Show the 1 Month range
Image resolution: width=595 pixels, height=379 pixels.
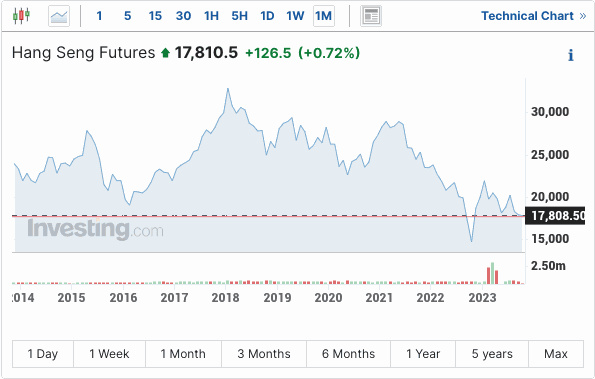(x=183, y=354)
